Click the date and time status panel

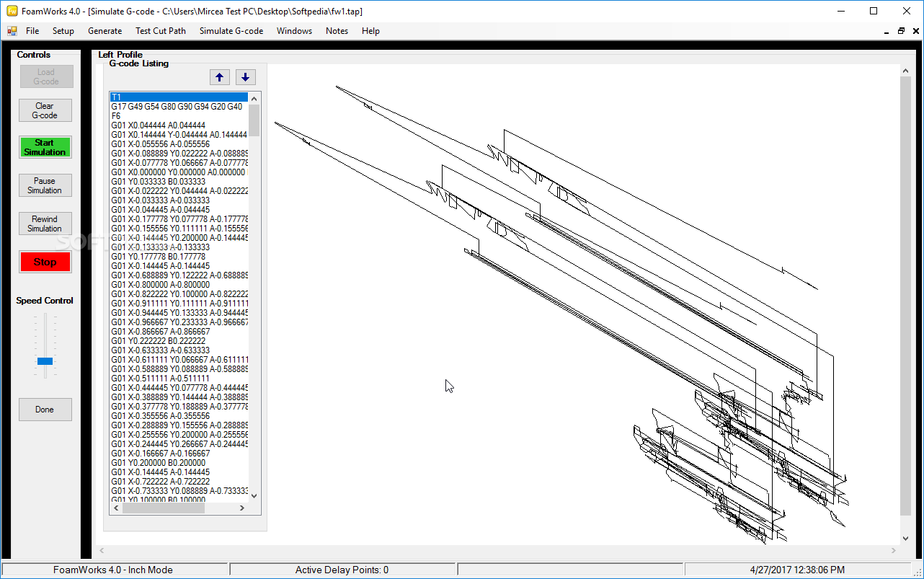797,570
